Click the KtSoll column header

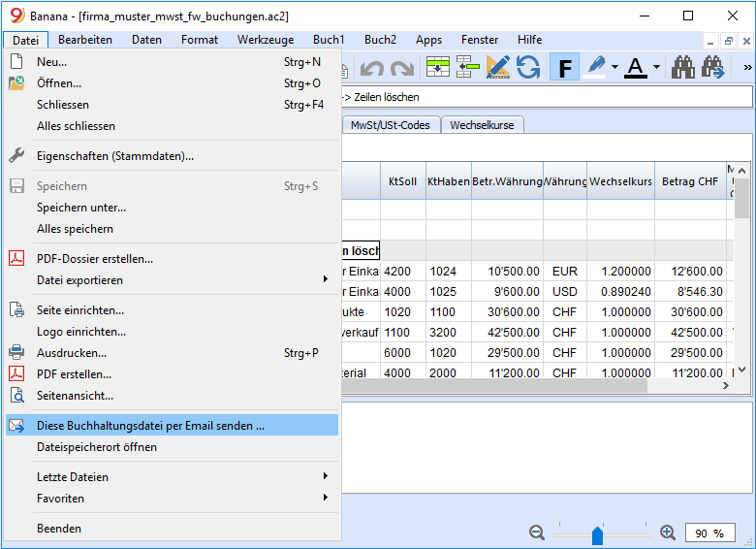(402, 181)
